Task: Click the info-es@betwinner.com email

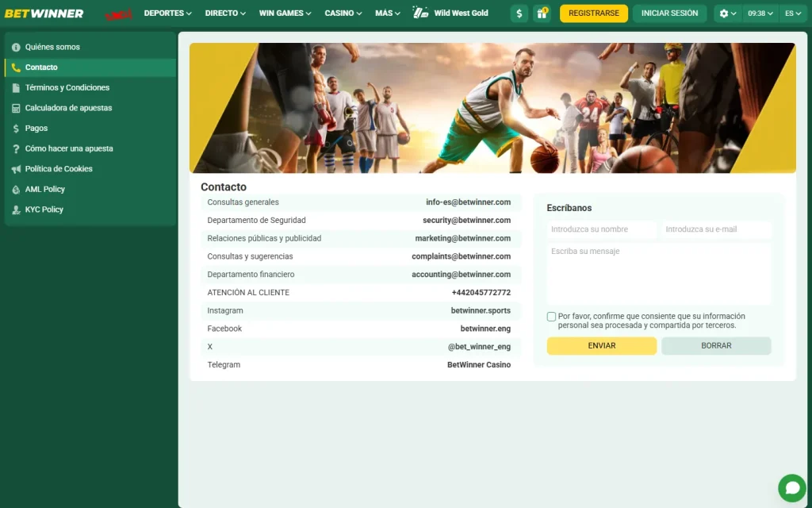Action: [468, 202]
